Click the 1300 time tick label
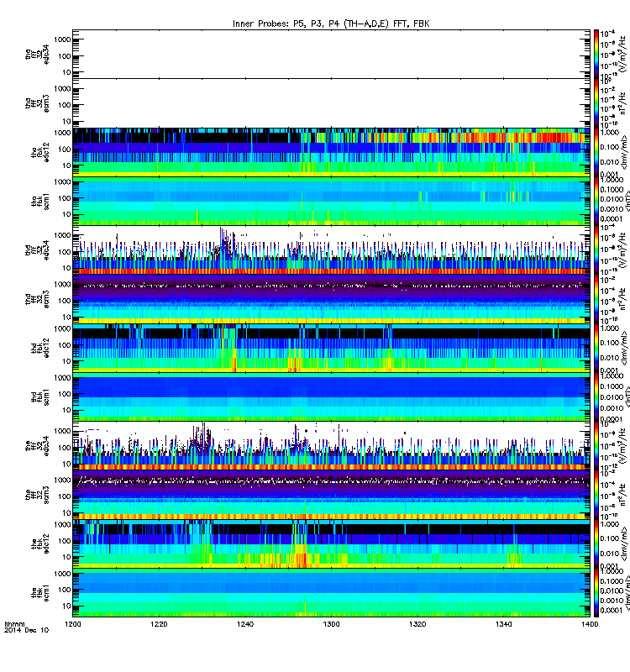 331,624
